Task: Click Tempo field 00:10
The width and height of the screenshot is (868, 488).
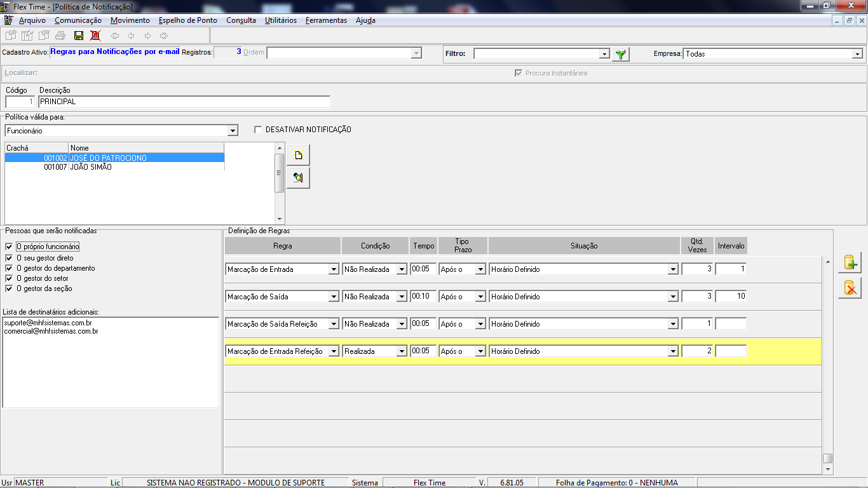Action: point(423,297)
